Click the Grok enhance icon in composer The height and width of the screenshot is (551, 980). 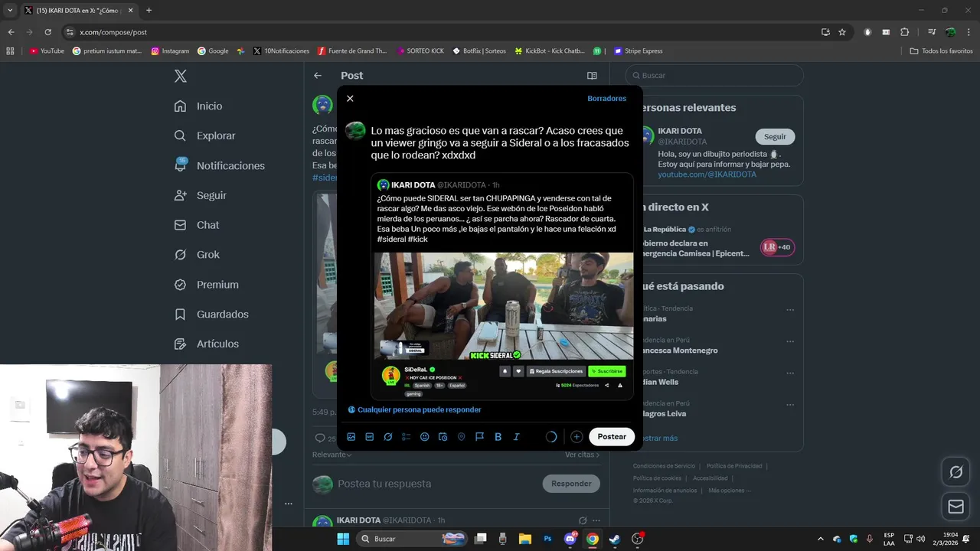[388, 437]
